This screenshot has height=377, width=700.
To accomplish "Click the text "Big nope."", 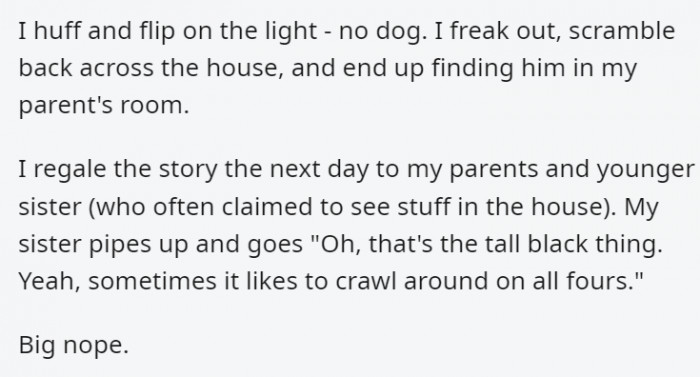I will coord(74,345).
